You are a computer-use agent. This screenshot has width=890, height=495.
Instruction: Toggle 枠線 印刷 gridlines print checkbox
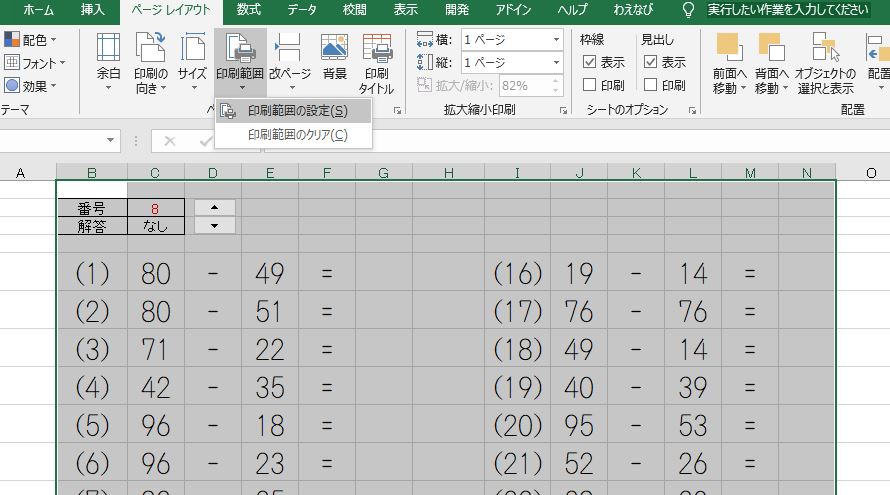[x=590, y=85]
